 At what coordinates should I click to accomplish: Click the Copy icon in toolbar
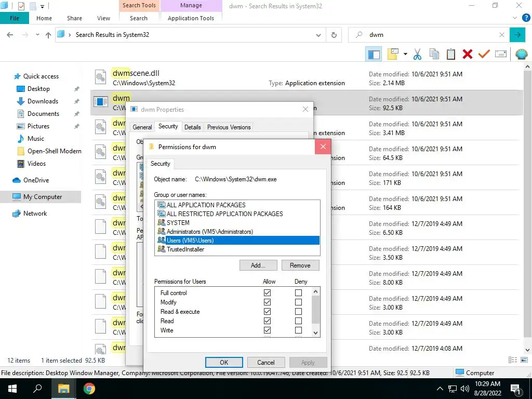tap(434, 54)
